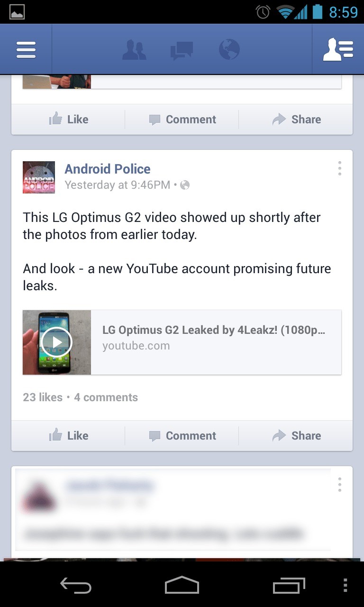
Task: Open the messages chat icon
Action: coord(182,50)
